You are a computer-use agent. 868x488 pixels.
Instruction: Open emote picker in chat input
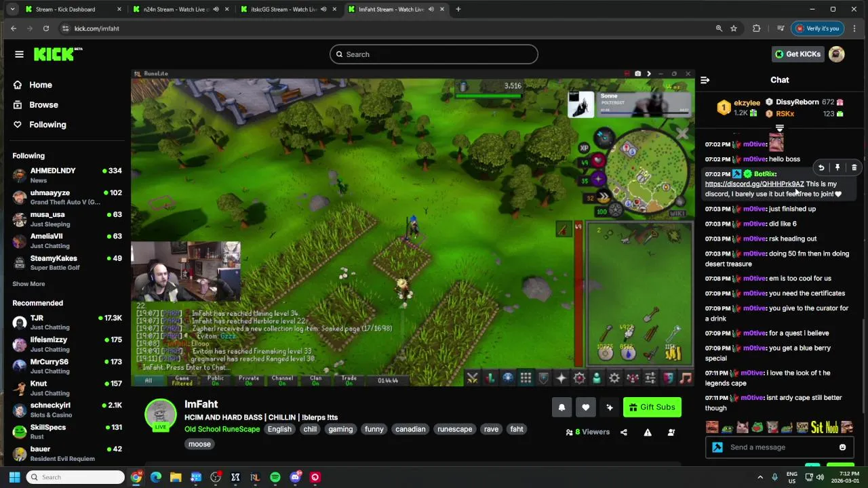[x=842, y=447]
